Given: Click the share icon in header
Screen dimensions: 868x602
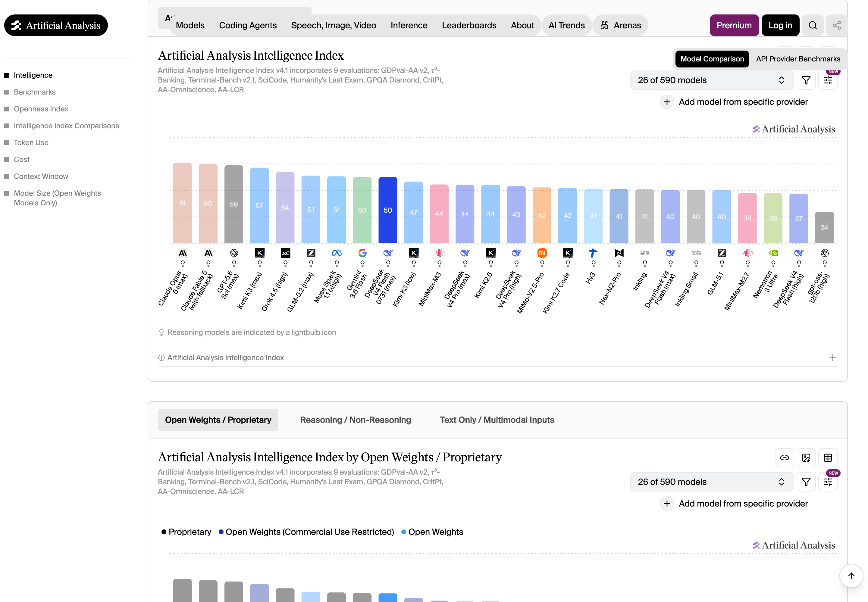Looking at the screenshot, I should (836, 25).
